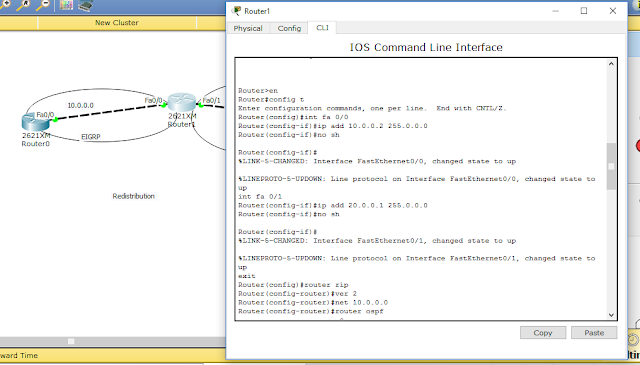Click the green link light at Router0
The image size is (640, 365).
tap(55, 119)
